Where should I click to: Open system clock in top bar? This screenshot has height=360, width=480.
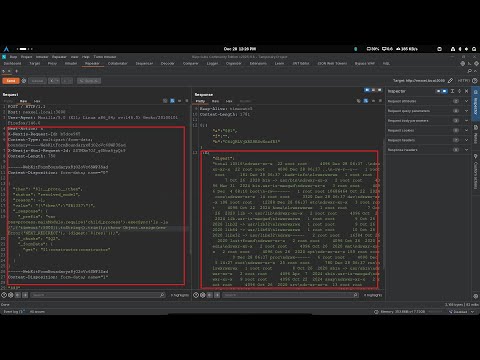tap(240, 49)
